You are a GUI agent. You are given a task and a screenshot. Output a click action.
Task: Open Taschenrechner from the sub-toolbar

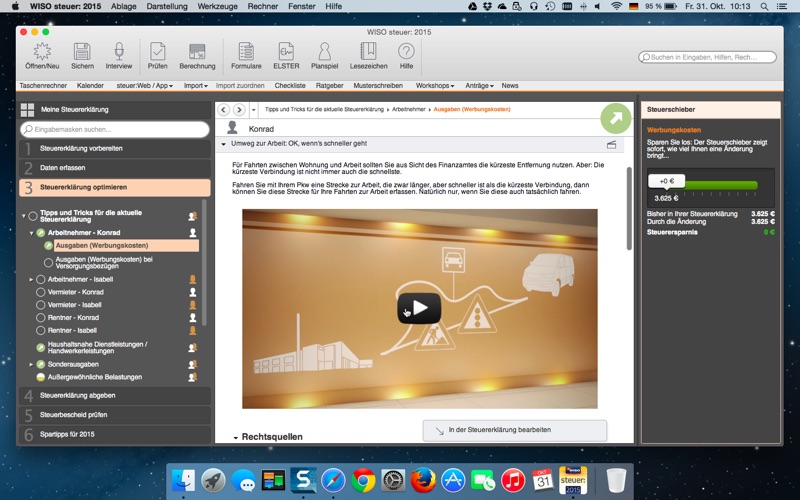43,86
